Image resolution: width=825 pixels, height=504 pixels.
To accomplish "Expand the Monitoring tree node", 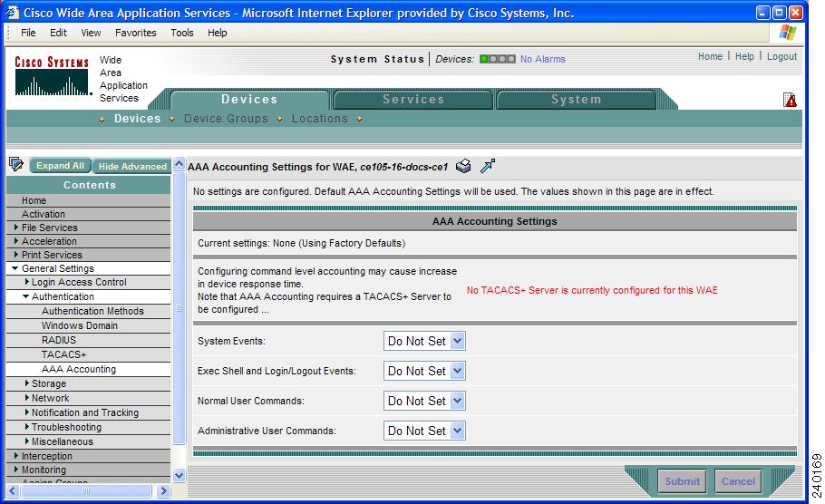I will [x=16, y=470].
